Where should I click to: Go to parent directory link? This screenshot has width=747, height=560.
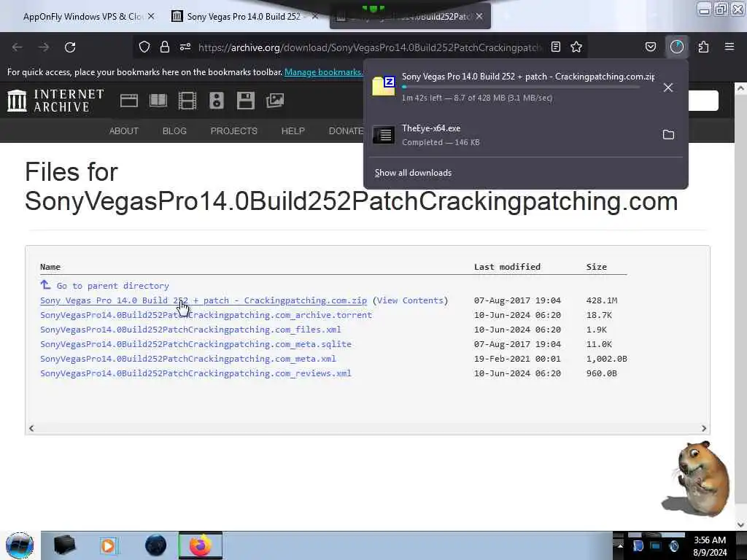point(112,286)
